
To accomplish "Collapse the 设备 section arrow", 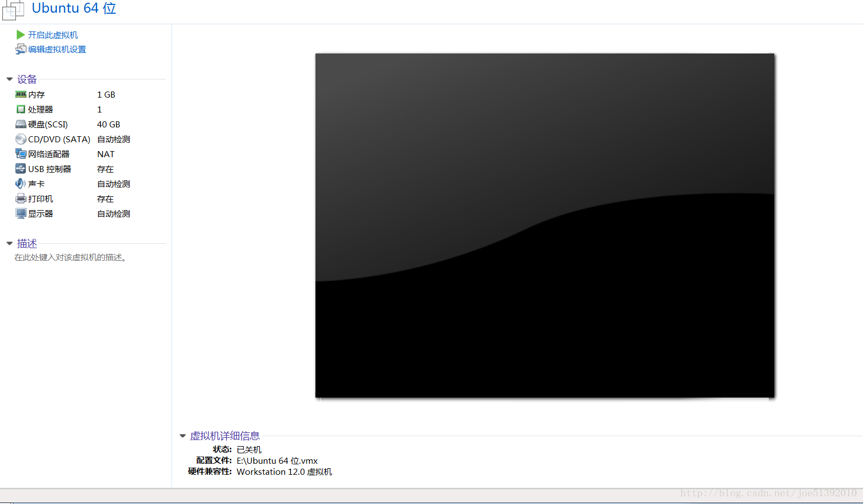I will (x=9, y=79).
